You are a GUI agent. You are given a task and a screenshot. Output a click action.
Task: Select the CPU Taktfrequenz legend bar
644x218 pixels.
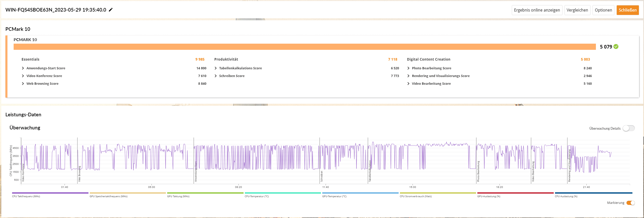50,193
